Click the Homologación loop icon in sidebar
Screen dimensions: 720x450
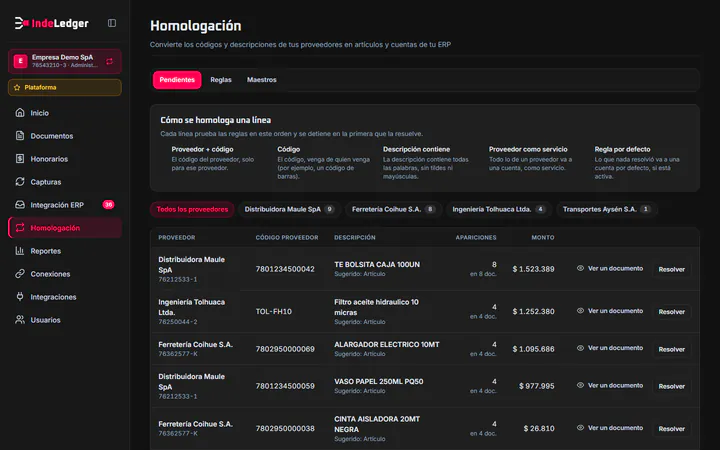(x=20, y=228)
